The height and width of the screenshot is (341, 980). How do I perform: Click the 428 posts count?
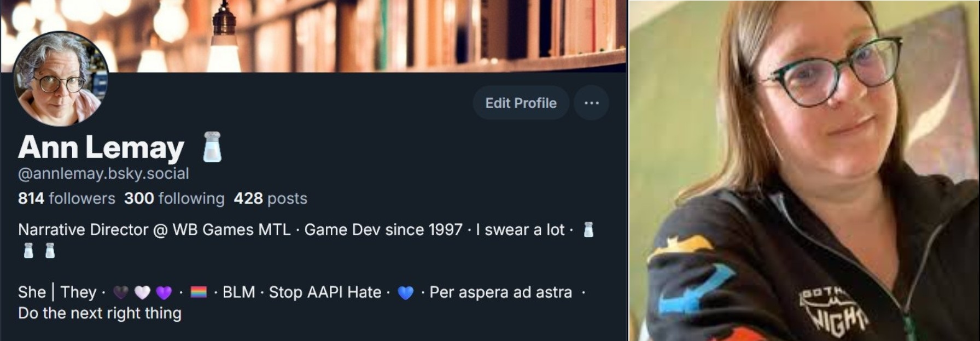click(x=271, y=198)
